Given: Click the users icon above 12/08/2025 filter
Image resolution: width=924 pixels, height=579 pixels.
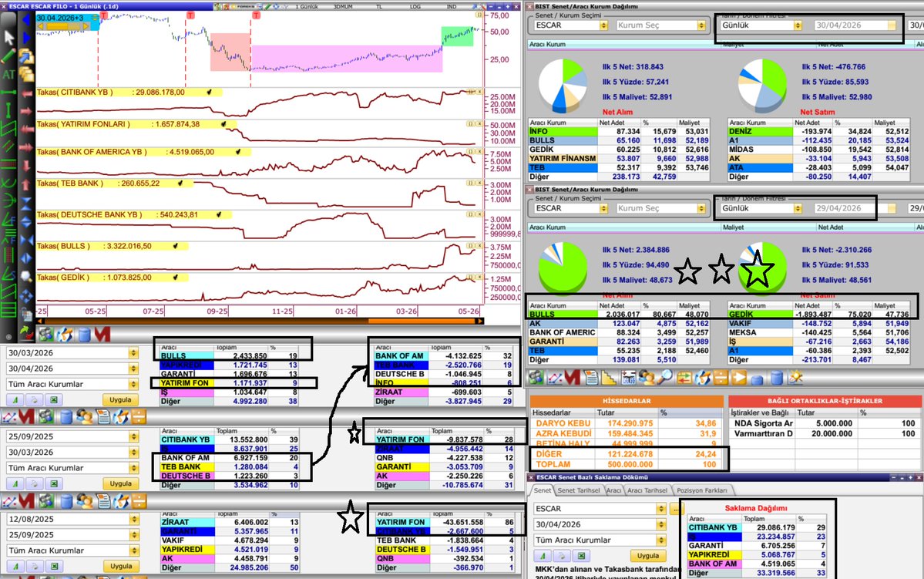Looking at the screenshot, I should (84, 501).
